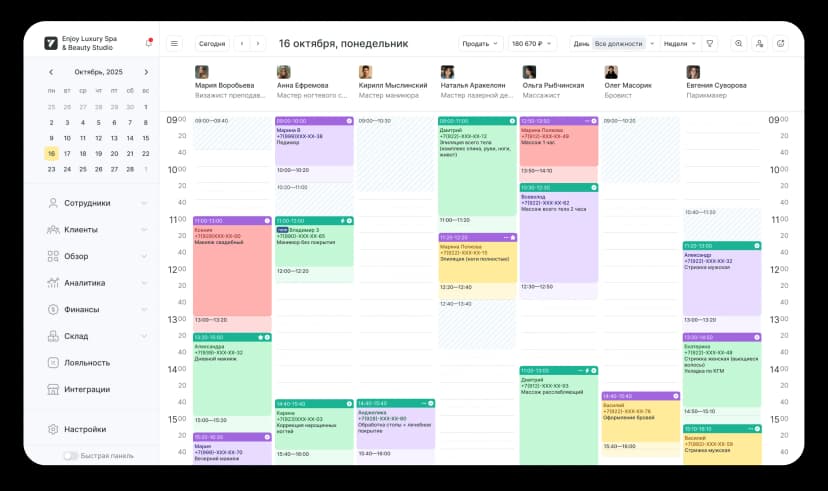Select date 8 in mini calendar
The image size is (828, 491).
coord(146,122)
